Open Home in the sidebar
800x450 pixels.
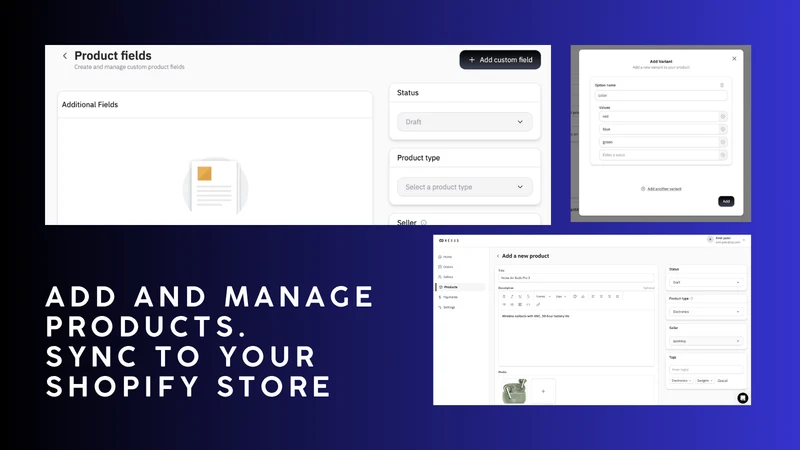click(x=447, y=257)
